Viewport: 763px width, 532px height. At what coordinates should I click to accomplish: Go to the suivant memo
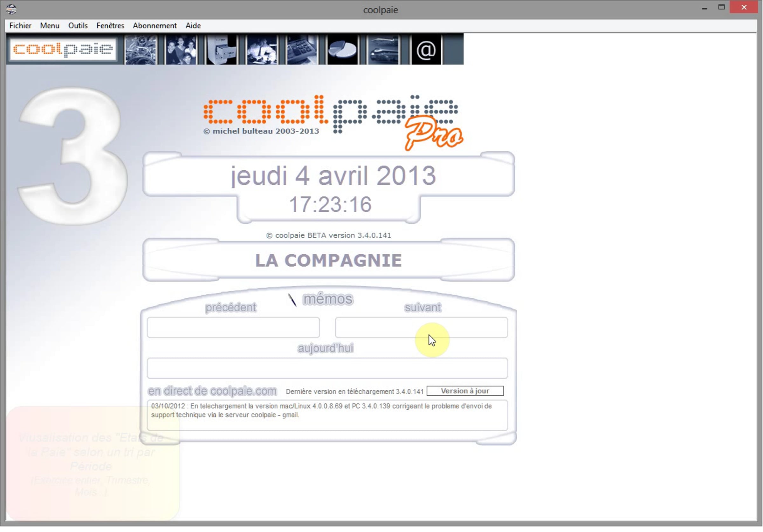423,307
